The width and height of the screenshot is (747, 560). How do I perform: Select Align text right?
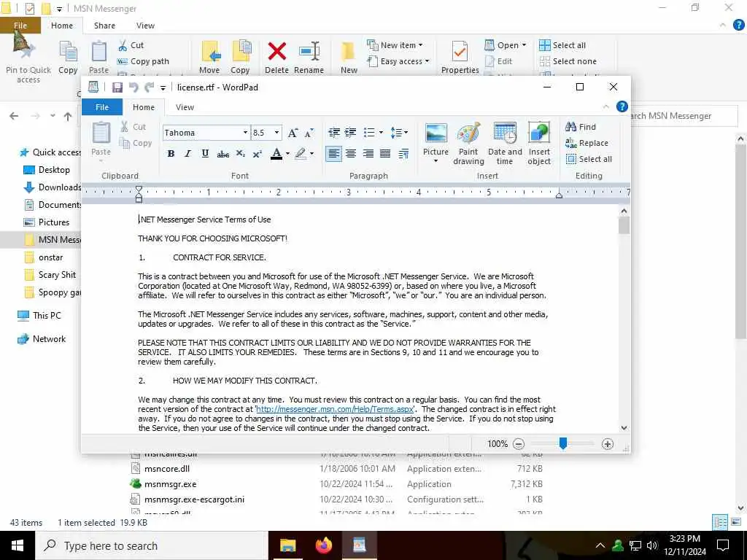point(368,153)
